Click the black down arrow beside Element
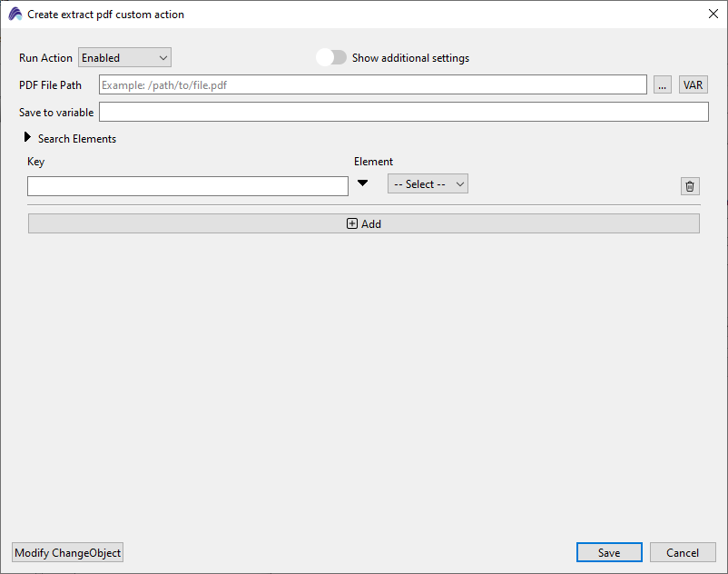Viewport: 728px width, 574px height. click(x=363, y=183)
